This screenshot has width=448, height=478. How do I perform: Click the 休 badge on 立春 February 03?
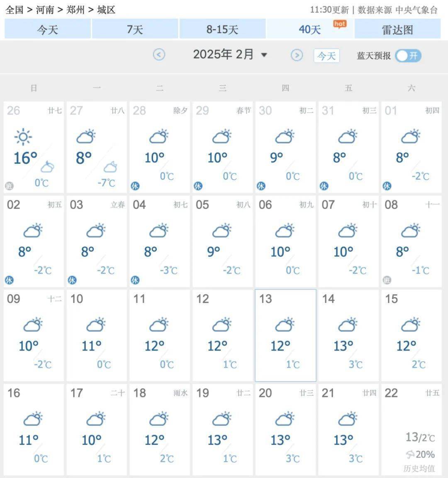[72, 280]
